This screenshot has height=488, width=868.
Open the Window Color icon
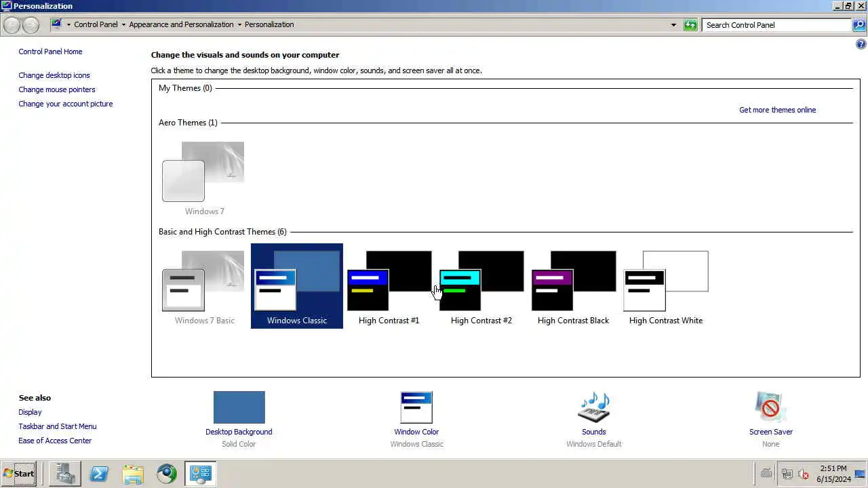(x=416, y=407)
